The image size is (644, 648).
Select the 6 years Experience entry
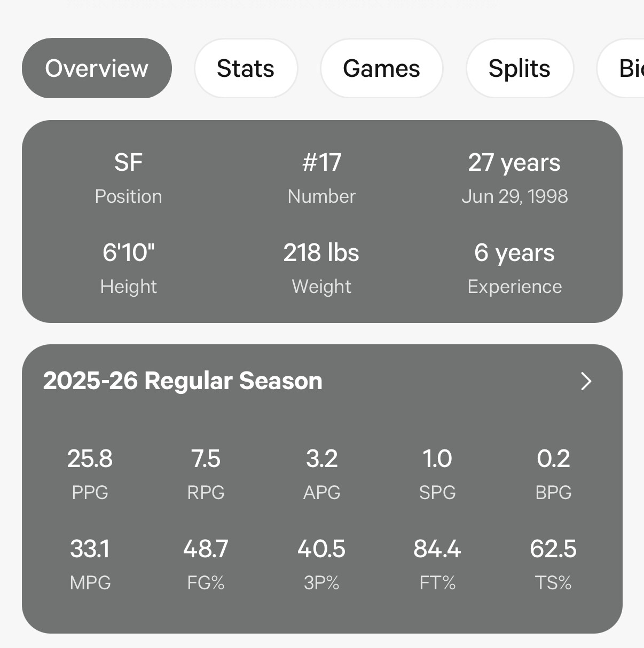tap(514, 266)
